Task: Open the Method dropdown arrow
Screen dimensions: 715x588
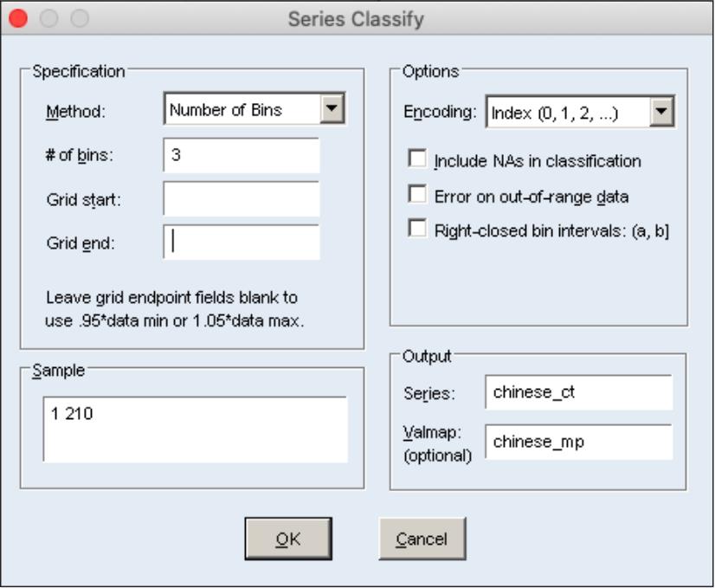Action: 332,109
